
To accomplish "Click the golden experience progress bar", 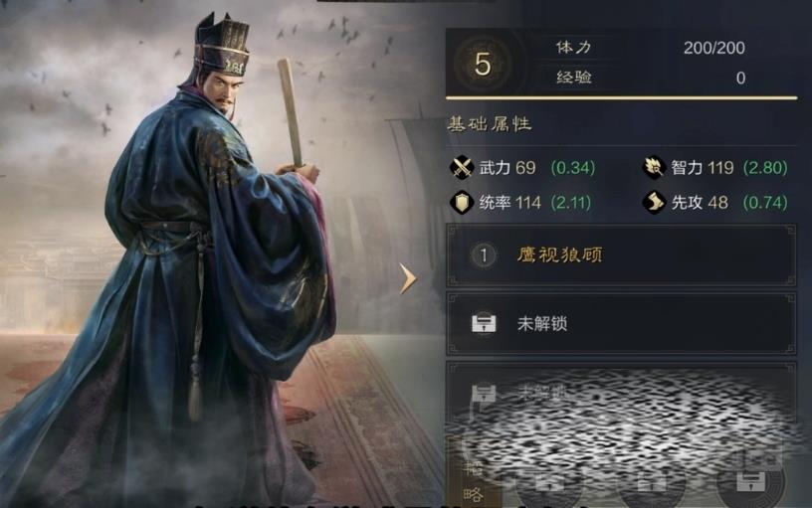I will point(621,97).
